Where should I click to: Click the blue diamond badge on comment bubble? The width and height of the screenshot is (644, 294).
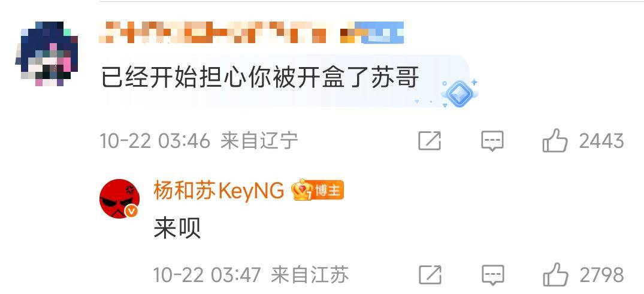pyautogui.click(x=459, y=94)
